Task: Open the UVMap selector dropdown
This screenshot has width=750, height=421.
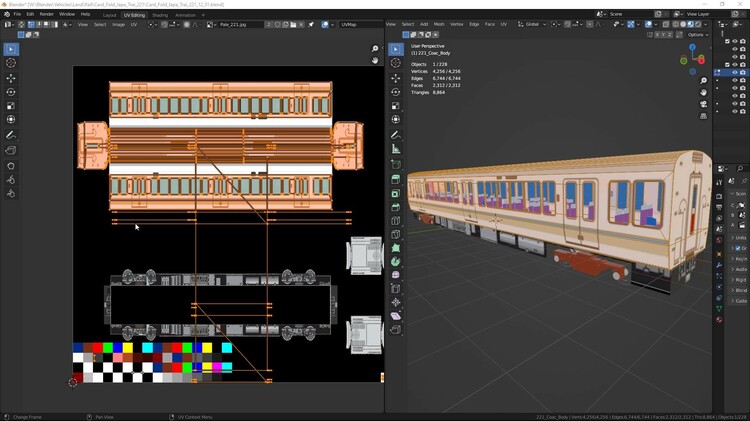Action: (361, 24)
